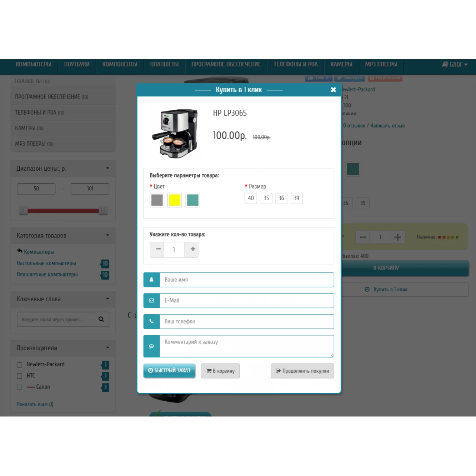Select the teal color swatch in dialog
The image size is (476, 476).
pos(193,200)
